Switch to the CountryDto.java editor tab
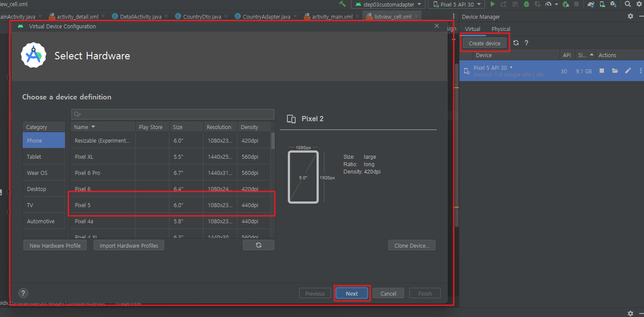 pyautogui.click(x=202, y=17)
